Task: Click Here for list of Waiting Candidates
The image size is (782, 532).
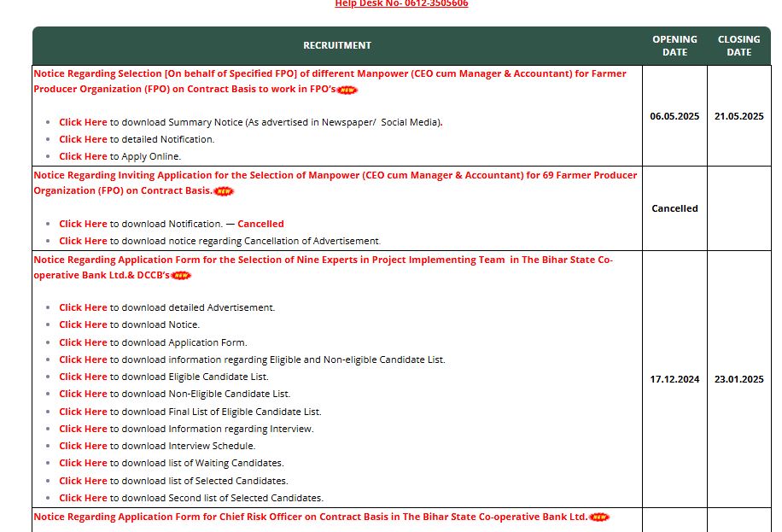Action: click(x=83, y=463)
